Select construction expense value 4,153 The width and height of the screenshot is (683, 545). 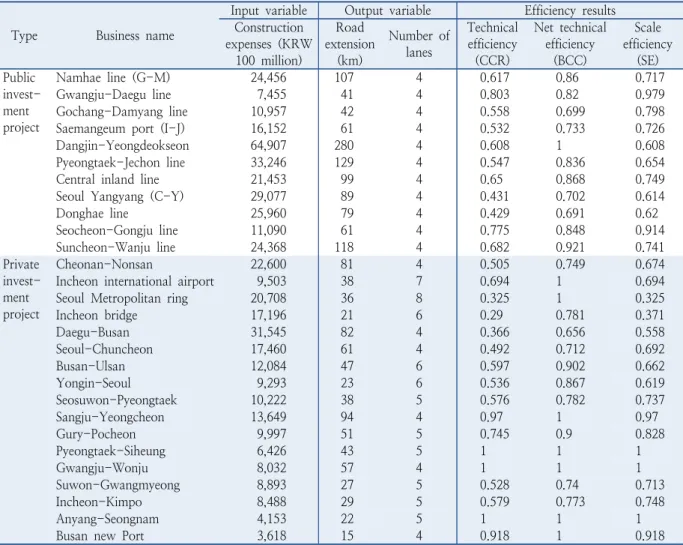coord(271,519)
